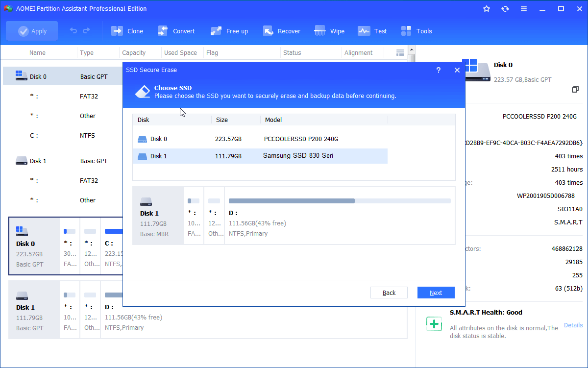This screenshot has width=588, height=368.
Task: Open the S.M.A.R.T Details link
Action: (x=573, y=325)
